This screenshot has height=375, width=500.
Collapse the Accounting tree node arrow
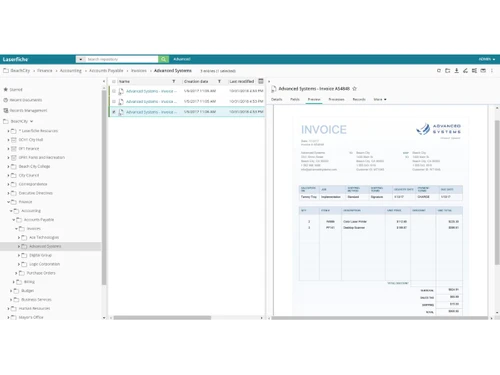pos(11,211)
